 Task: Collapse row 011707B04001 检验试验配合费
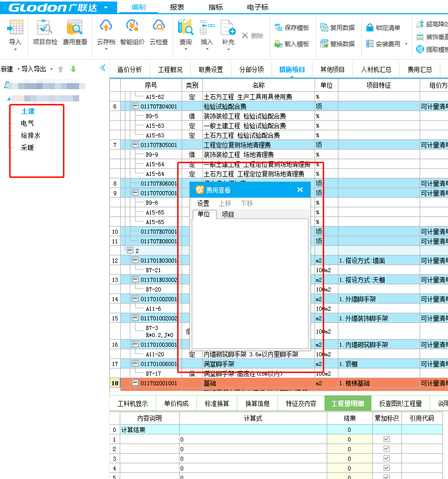pyautogui.click(x=135, y=106)
